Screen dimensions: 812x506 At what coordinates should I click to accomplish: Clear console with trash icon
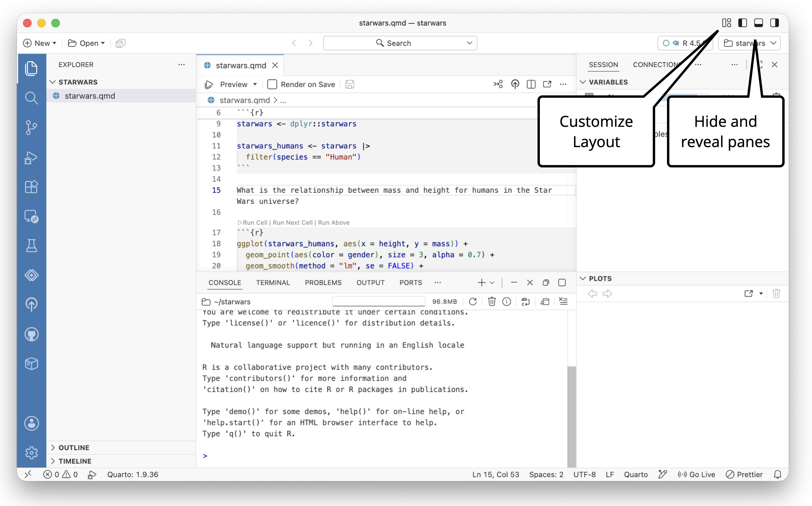[x=492, y=301]
